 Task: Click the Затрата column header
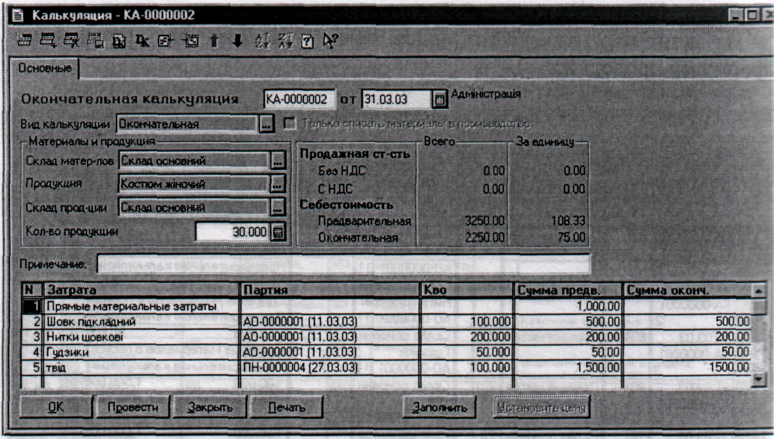pyautogui.click(x=141, y=290)
